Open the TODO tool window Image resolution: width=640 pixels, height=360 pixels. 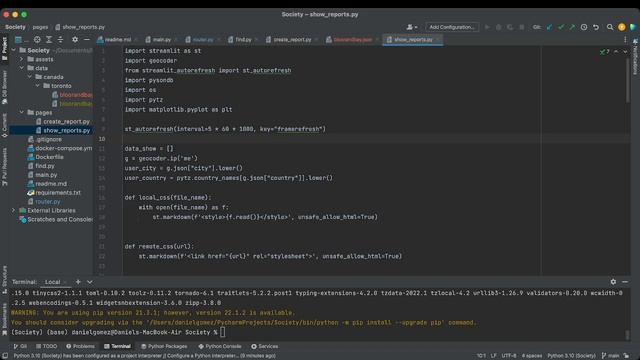pos(46,346)
